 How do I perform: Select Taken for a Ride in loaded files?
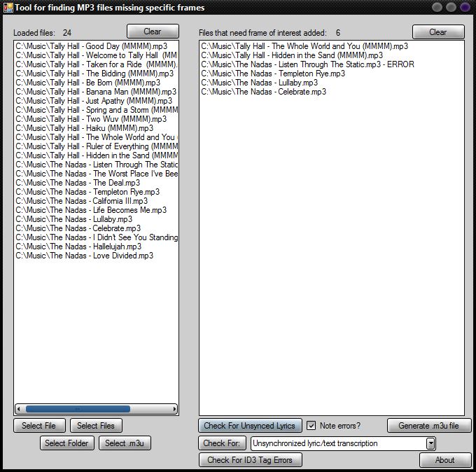pyautogui.click(x=96, y=64)
